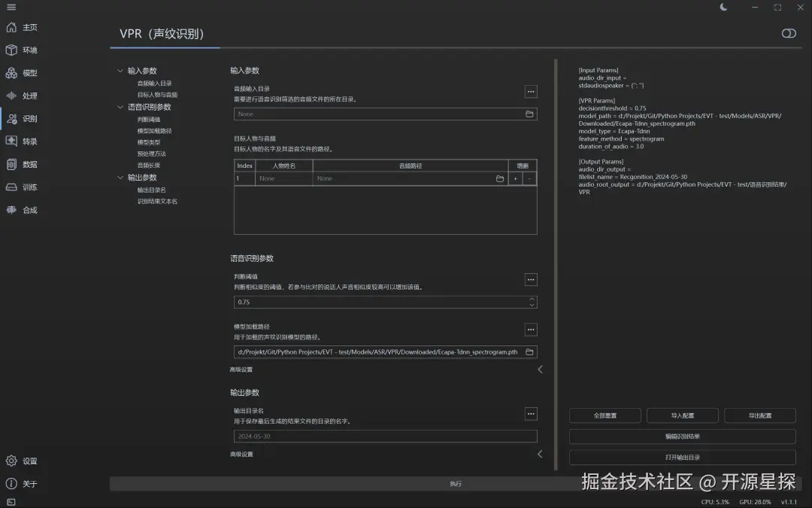The width and height of the screenshot is (812, 508).
Task: Add a table row with the + button
Action: [514, 178]
